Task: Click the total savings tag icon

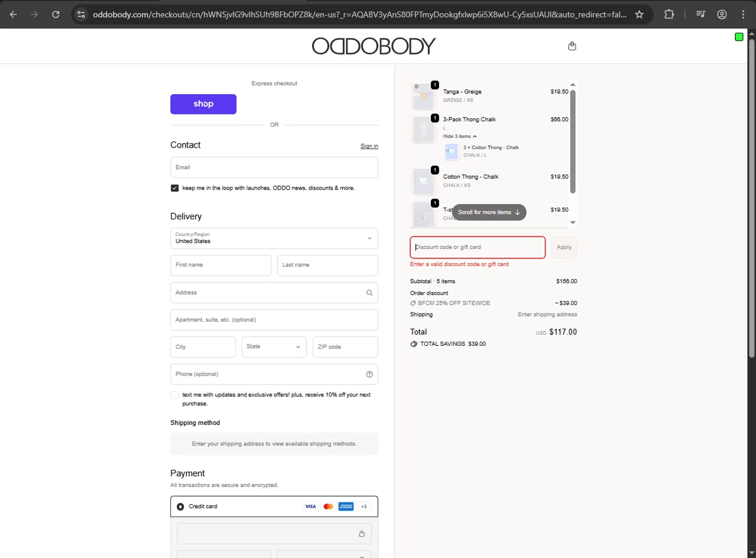Action: [x=414, y=344]
